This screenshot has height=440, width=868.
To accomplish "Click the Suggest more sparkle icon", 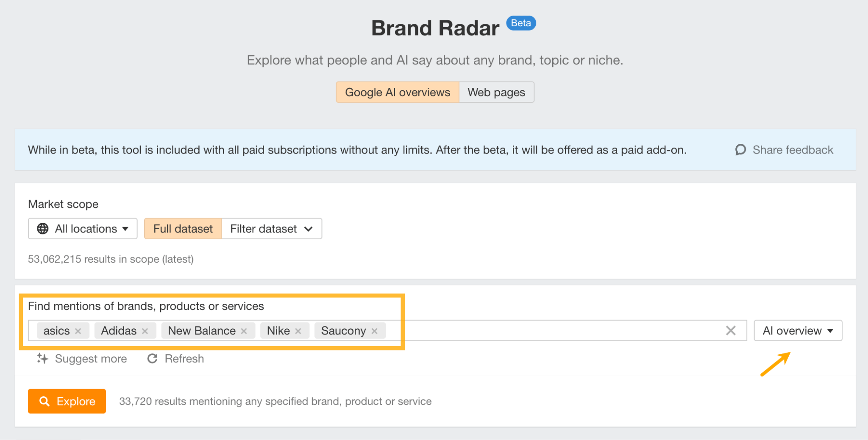I will [42, 359].
